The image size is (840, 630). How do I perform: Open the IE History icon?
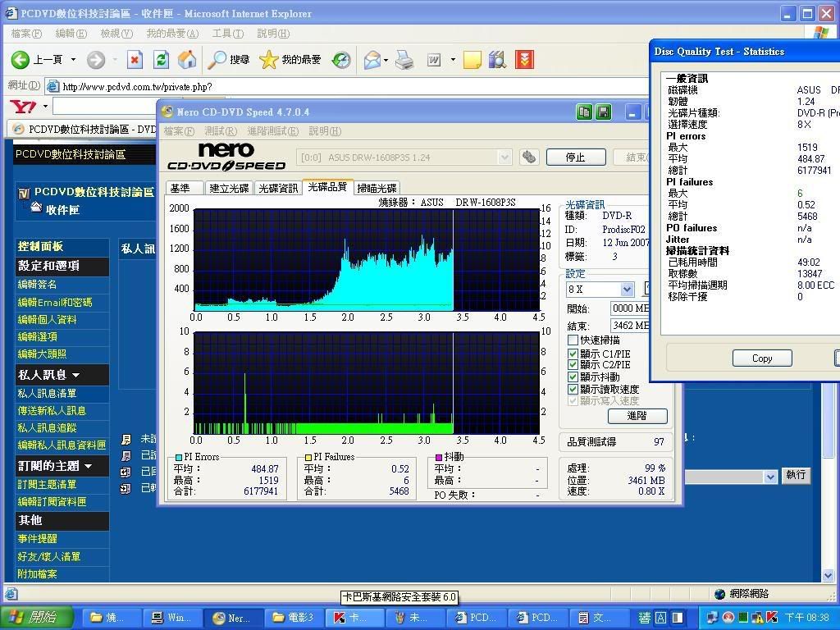point(341,60)
